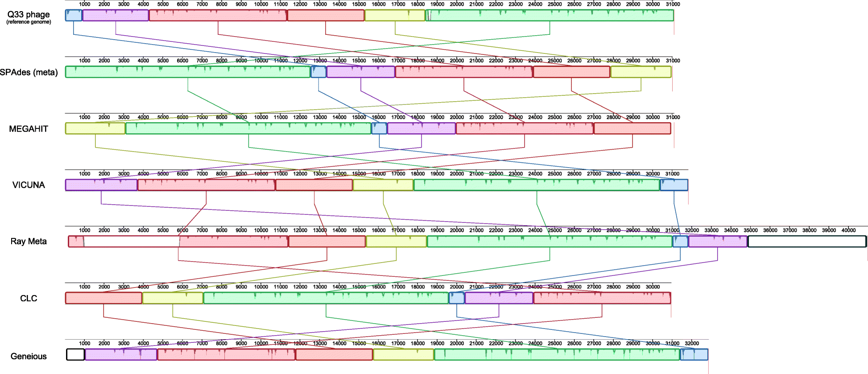Select the yellow block in VICUNA row
The width and height of the screenshot is (868, 374).
[x=383, y=185]
